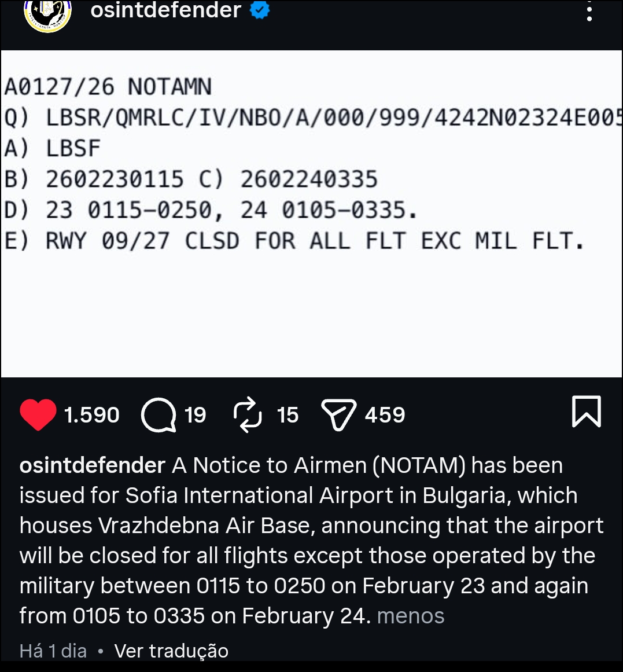
Task: Open the osintdefender profile avatar
Action: [x=47, y=14]
